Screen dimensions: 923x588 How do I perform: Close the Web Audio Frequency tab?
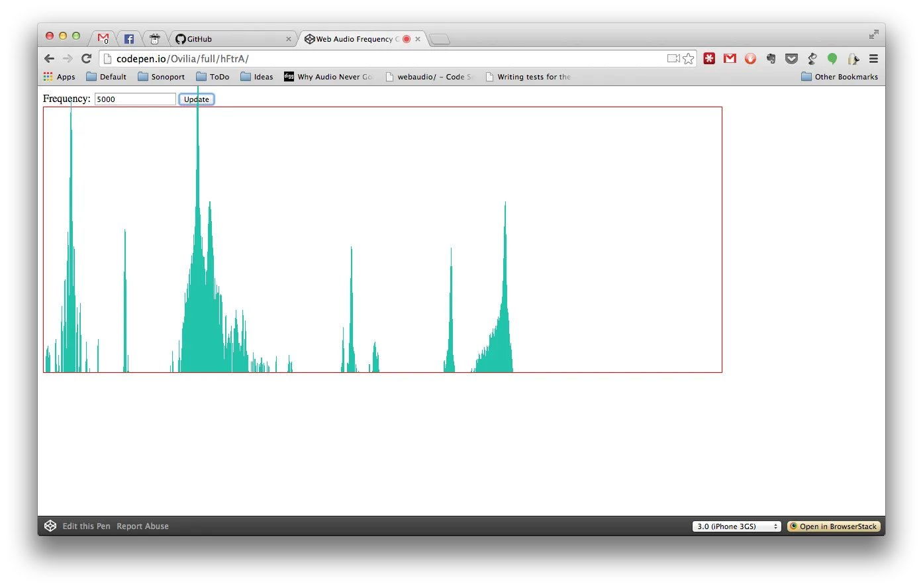418,39
